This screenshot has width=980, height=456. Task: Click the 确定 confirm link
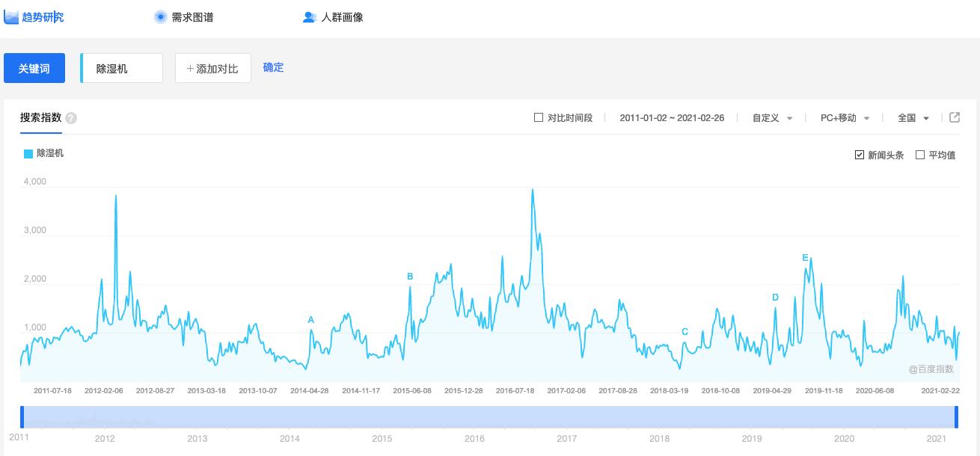point(273,67)
